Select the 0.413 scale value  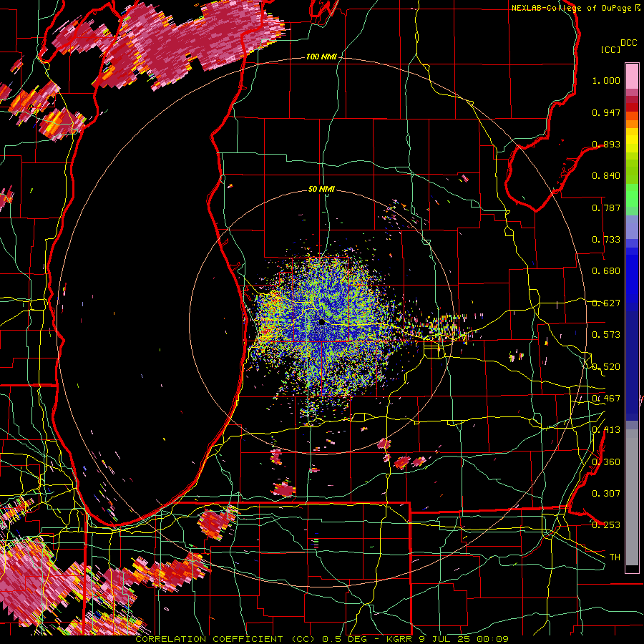coord(606,430)
